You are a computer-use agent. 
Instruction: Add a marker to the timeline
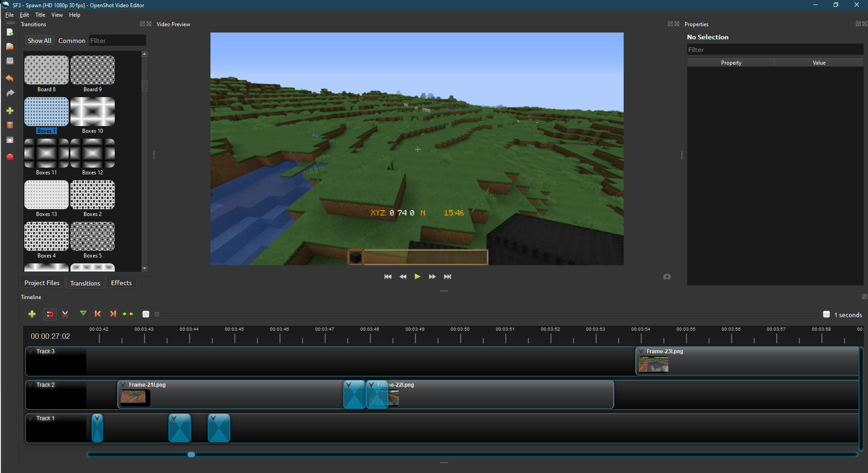tap(83, 313)
